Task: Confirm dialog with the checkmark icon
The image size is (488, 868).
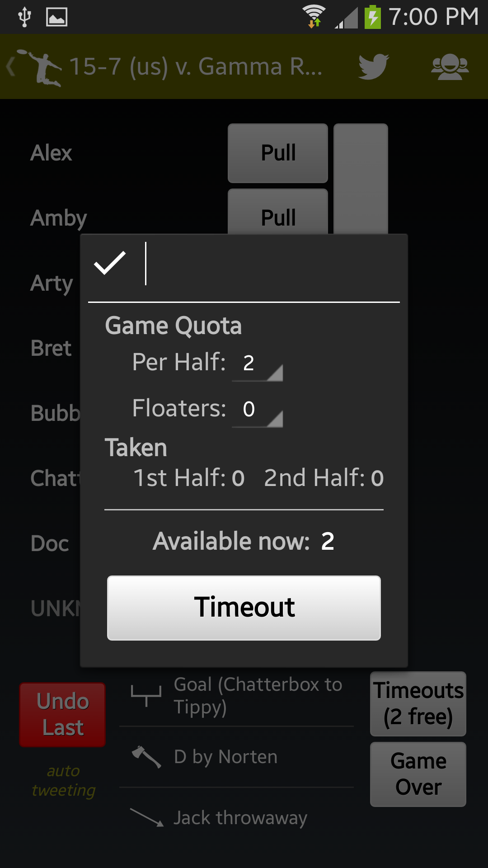Action: point(110,264)
